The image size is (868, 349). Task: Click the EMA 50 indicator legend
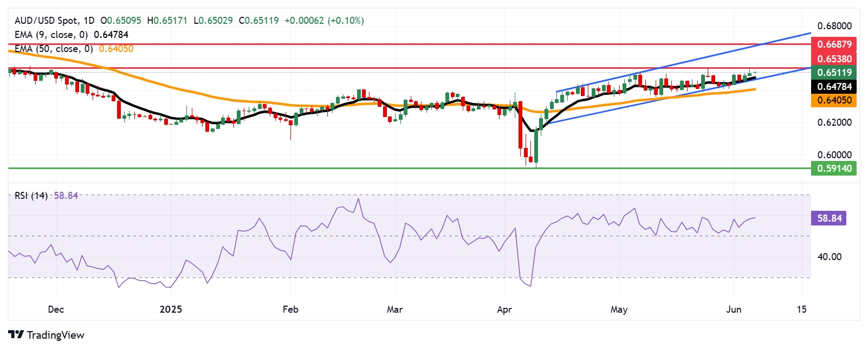(x=74, y=49)
